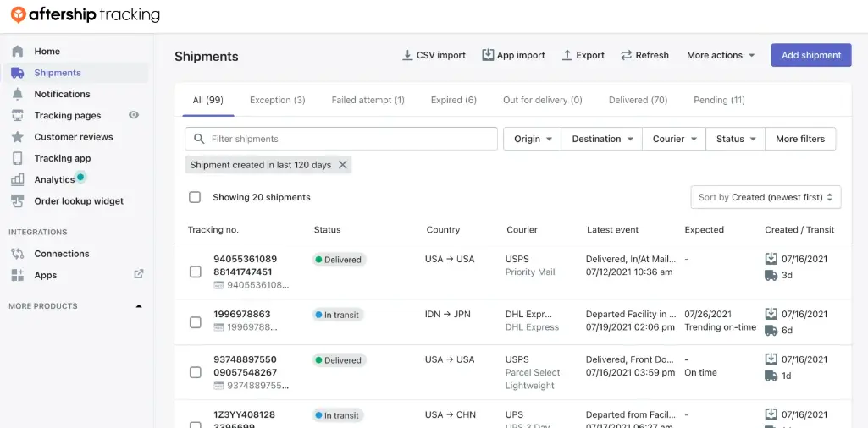The image size is (868, 428).
Task: Click the Filter shipments search field
Action: click(x=341, y=139)
